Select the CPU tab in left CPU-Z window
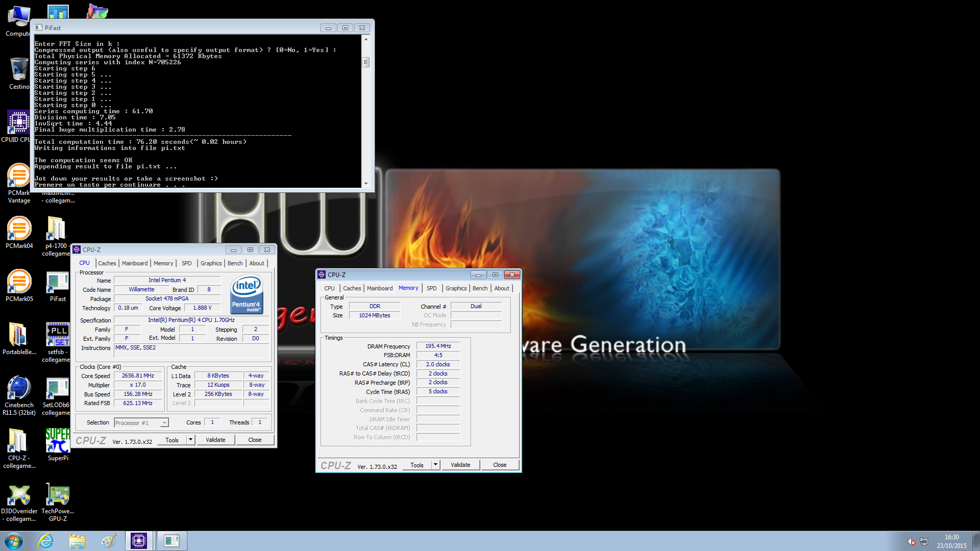 (84, 263)
